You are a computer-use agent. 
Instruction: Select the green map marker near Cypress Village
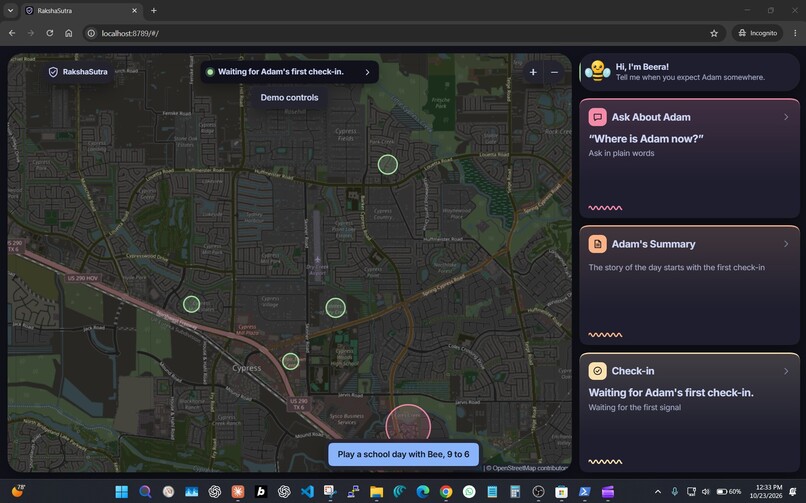tap(336, 308)
